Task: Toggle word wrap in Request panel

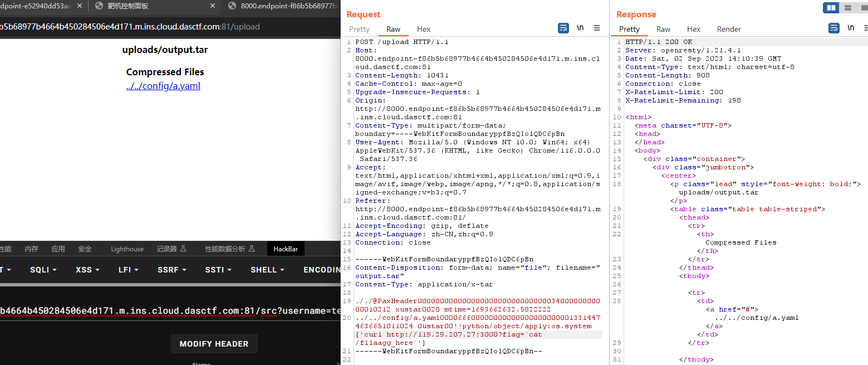Action: pyautogui.click(x=563, y=28)
